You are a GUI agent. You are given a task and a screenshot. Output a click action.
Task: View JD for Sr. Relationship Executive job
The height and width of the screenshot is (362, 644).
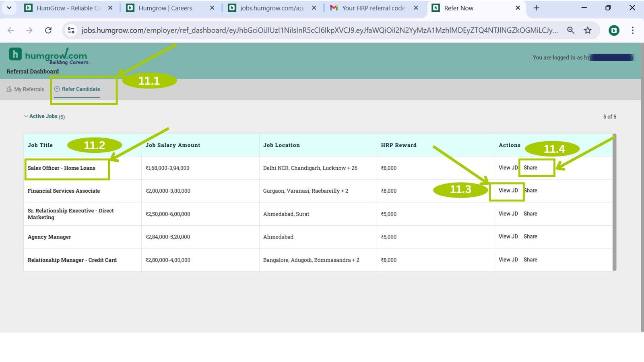pos(508,214)
